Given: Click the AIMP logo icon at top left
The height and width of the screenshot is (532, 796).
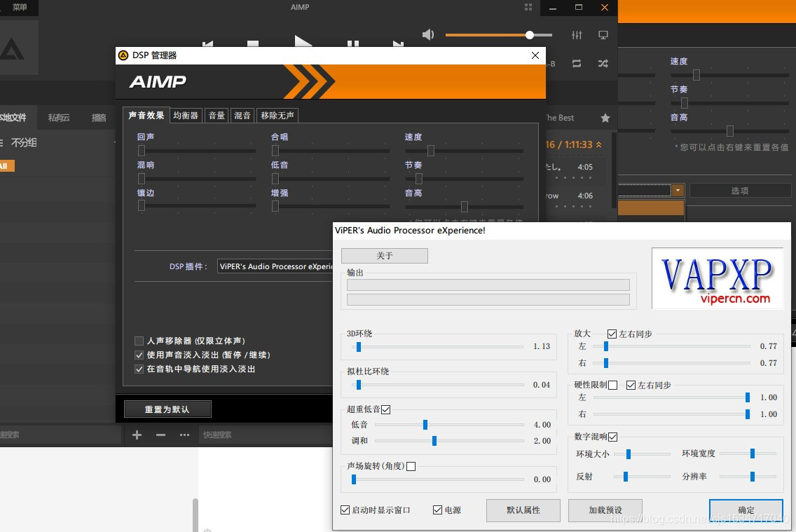Looking at the screenshot, I should click(x=13, y=49).
